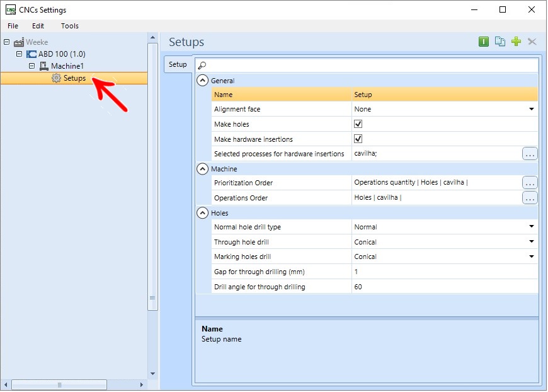Click the tree vertical scrollbar thumb
Screen dimensions: 548x392
[x=152, y=176]
